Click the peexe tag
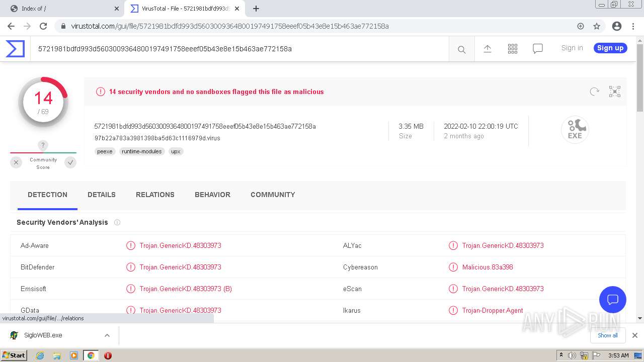Screen dimensions: 644x362 [105, 151]
